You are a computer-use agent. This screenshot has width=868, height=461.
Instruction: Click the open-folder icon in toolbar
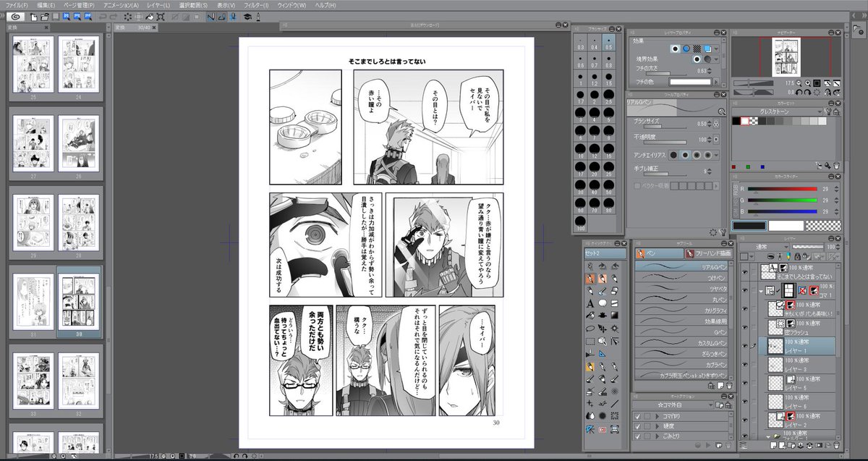[x=45, y=16]
